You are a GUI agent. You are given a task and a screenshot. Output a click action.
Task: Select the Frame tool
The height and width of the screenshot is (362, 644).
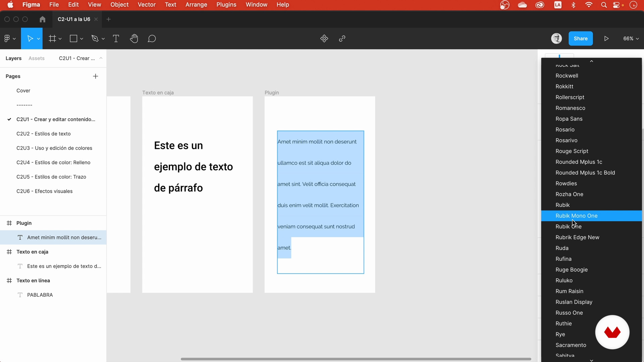point(52,39)
